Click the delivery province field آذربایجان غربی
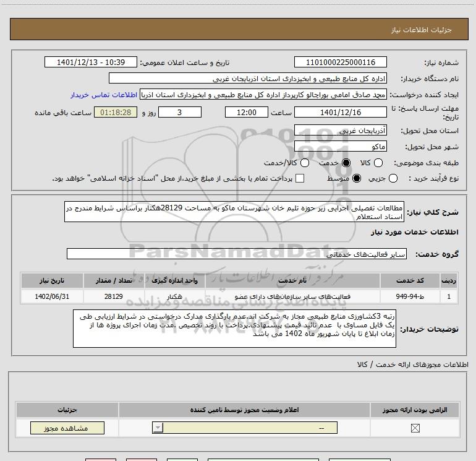The width and height of the screenshot is (476, 461). click(340, 131)
